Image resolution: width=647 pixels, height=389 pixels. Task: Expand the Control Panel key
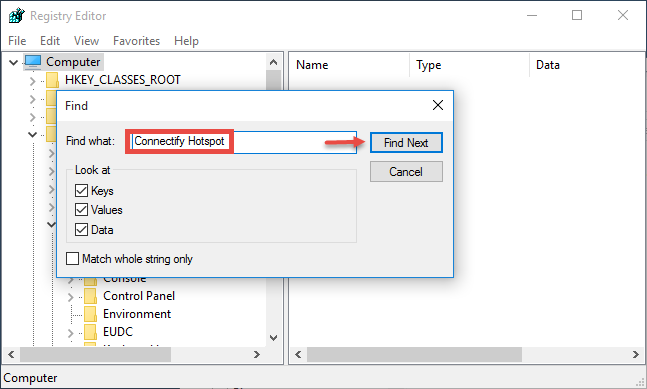[71, 297]
